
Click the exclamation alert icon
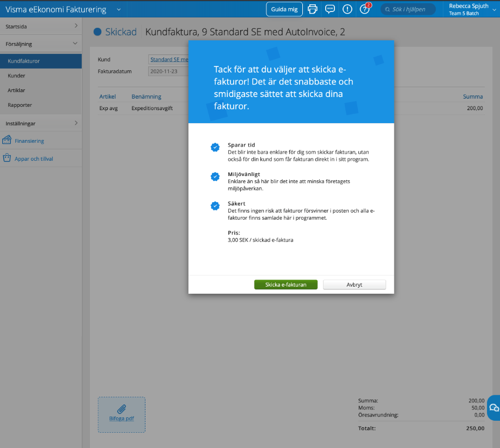(x=347, y=9)
